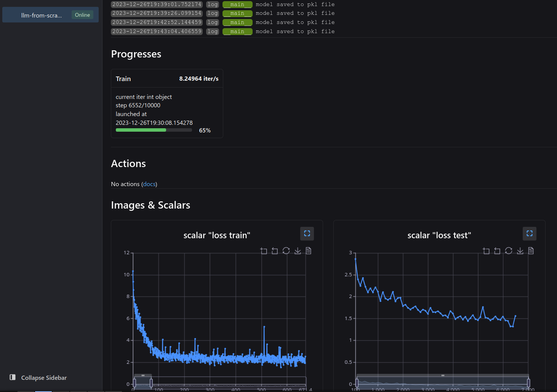Expand "loss test" chart to fullscreen
The height and width of the screenshot is (392, 557).
[530, 234]
